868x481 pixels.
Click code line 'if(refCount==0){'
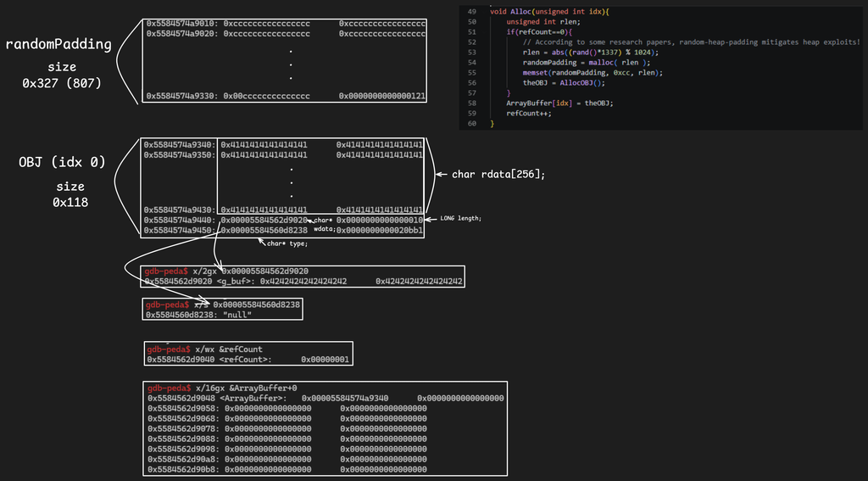pyautogui.click(x=539, y=31)
